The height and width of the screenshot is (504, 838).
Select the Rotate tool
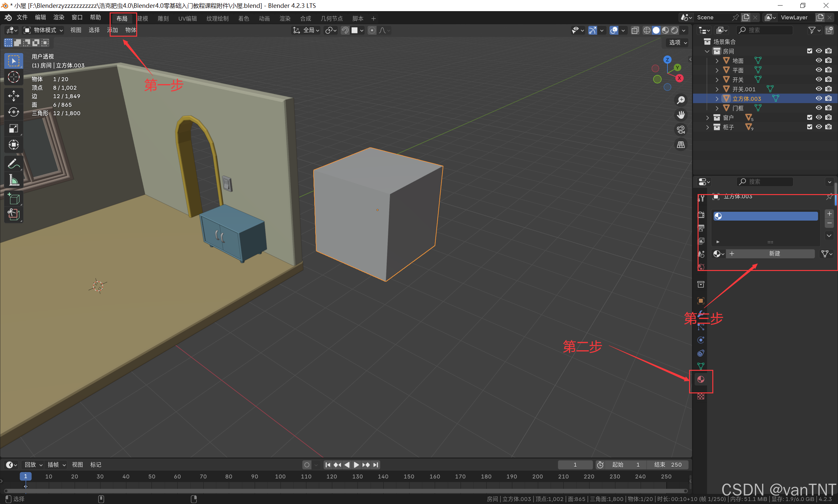[x=14, y=112]
